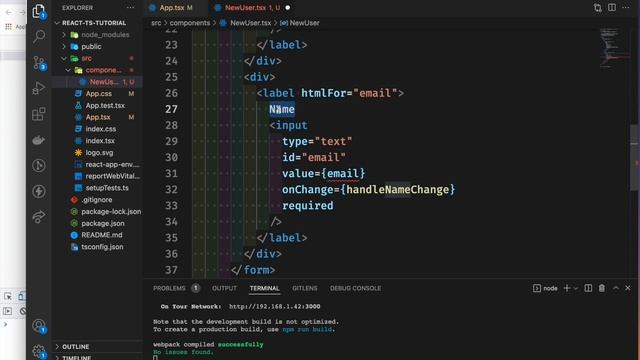Viewport: 640px width, 360px height.
Task: Open package-lock.json in the file explorer
Action: [x=97, y=212]
